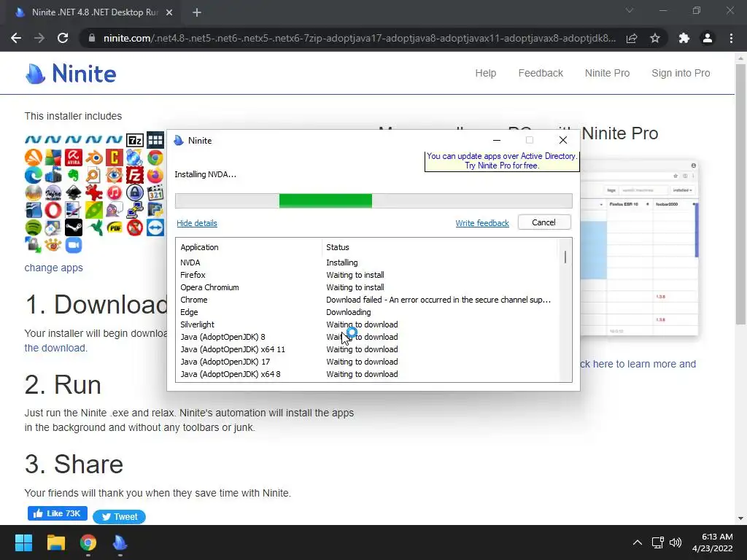Click the Chrome icon in installer list
Screen dimensions: 747x560
click(x=155, y=157)
